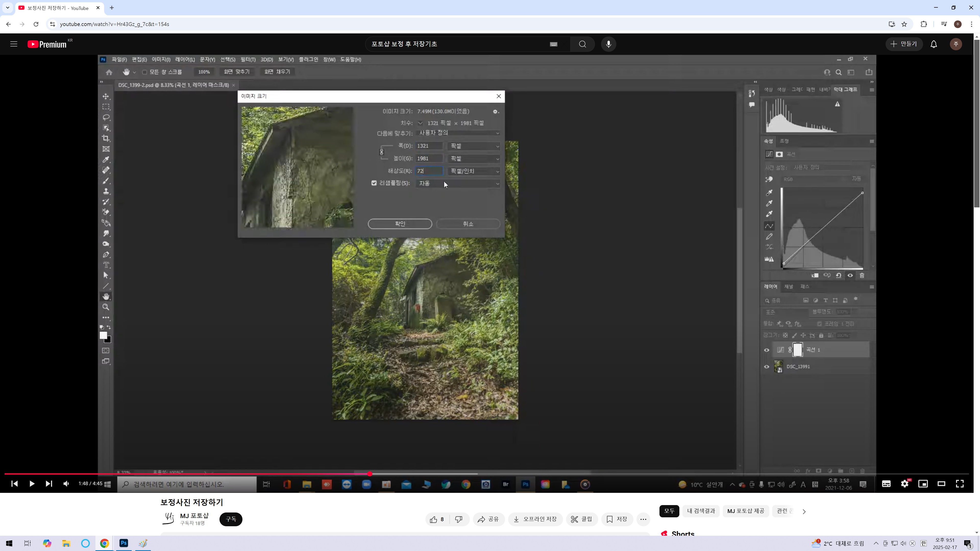Hide the 곡선 1 layer visibility
This screenshot has height=551, width=980.
(x=767, y=350)
